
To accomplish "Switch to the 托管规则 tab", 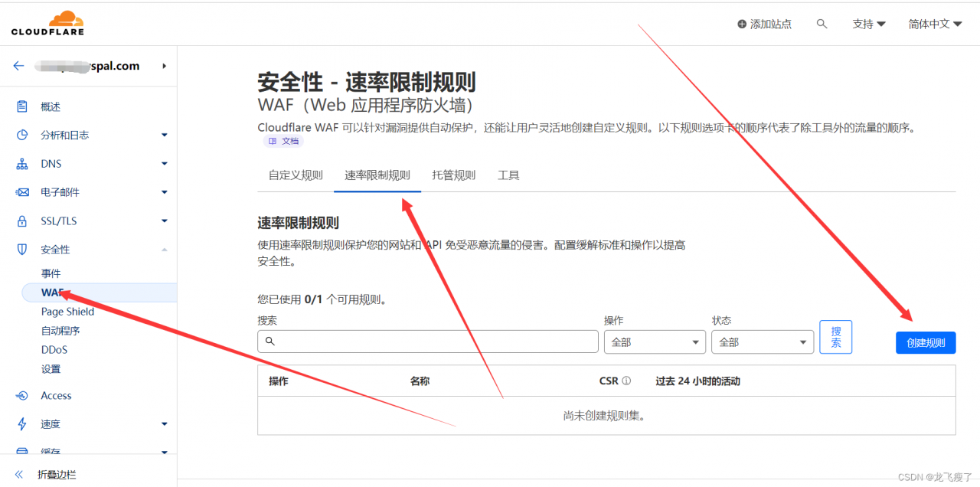I will (453, 175).
